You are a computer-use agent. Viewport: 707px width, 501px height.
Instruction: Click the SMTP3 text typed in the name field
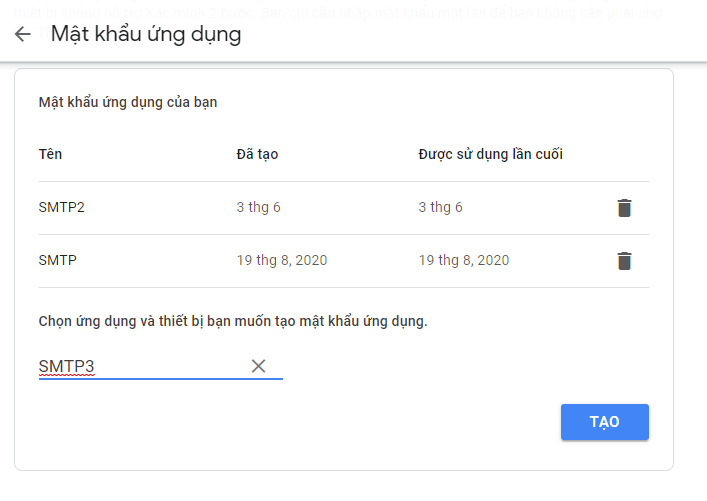(66, 366)
